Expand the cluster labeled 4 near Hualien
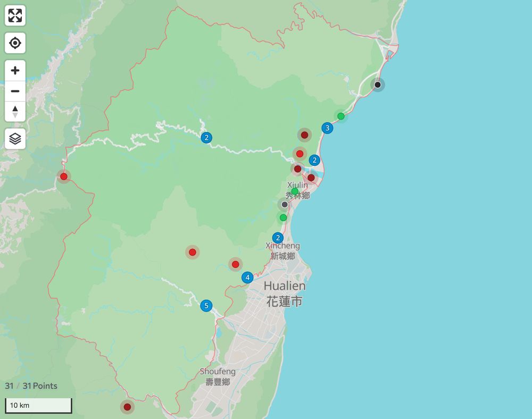Image resolution: width=532 pixels, height=419 pixels. (247, 277)
